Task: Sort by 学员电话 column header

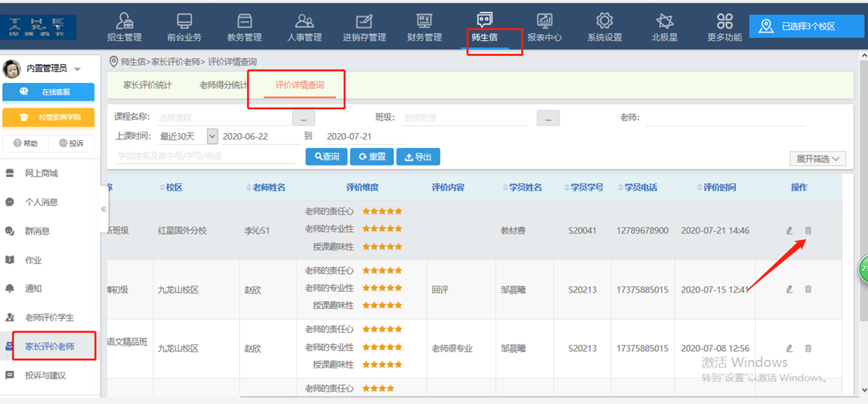Action: click(637, 187)
